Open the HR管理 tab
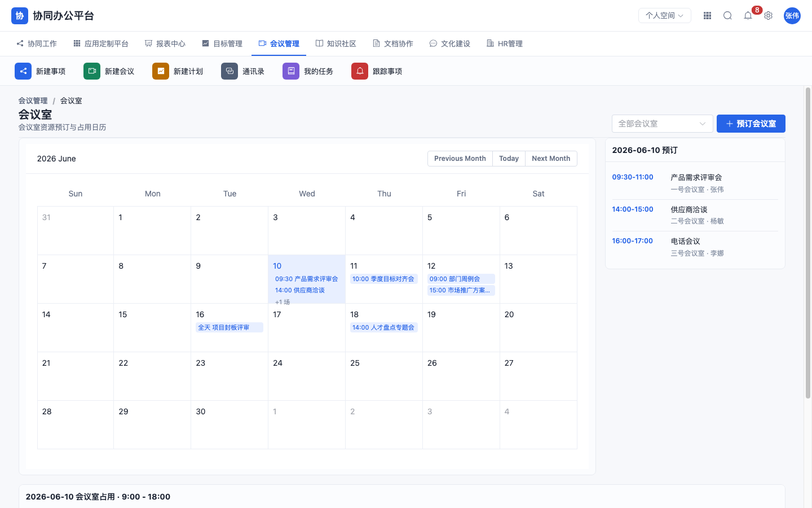 click(505, 43)
